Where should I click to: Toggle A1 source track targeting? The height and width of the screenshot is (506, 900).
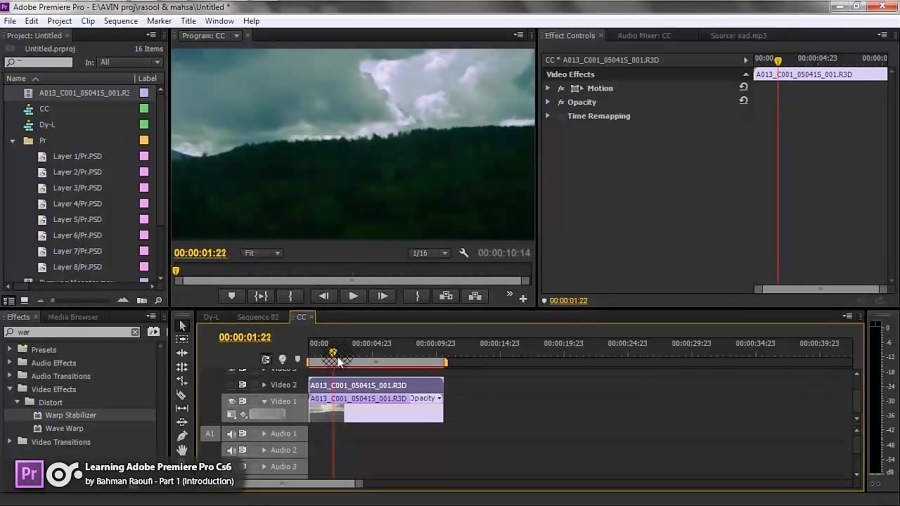pyautogui.click(x=210, y=434)
